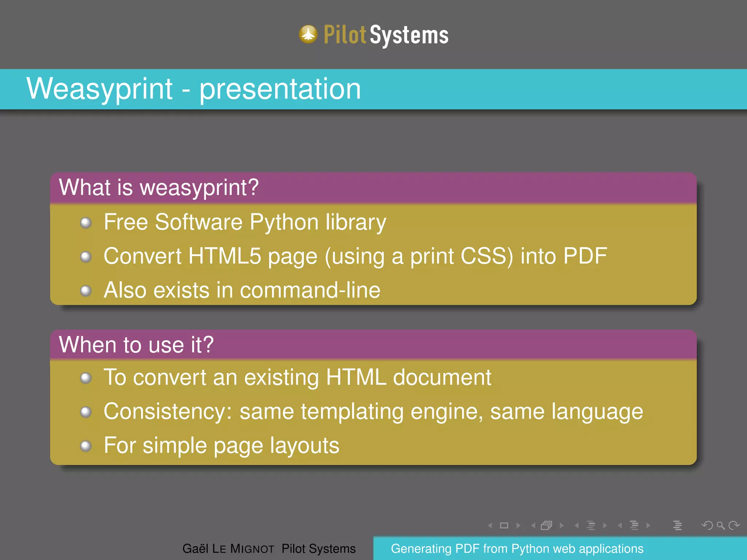Click the next-slide arrow right of the single rectangle icon
Viewport: 747px width, 560px height.
pyautogui.click(x=518, y=525)
